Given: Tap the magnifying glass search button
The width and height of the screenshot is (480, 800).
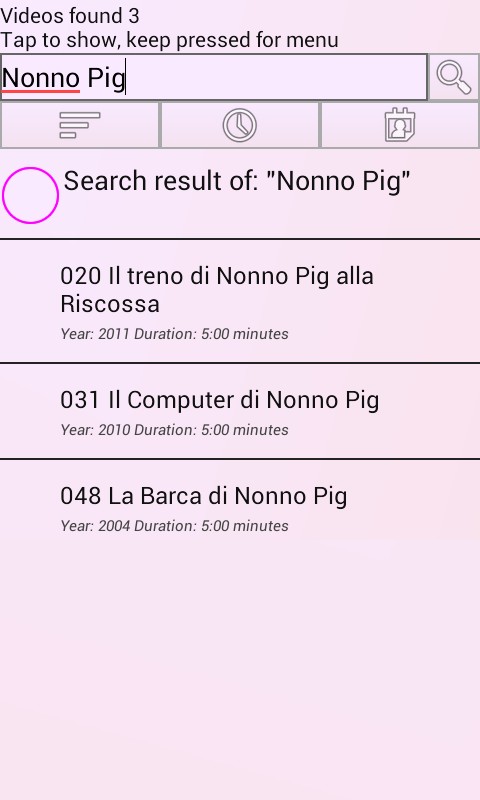Looking at the screenshot, I should coord(453,78).
